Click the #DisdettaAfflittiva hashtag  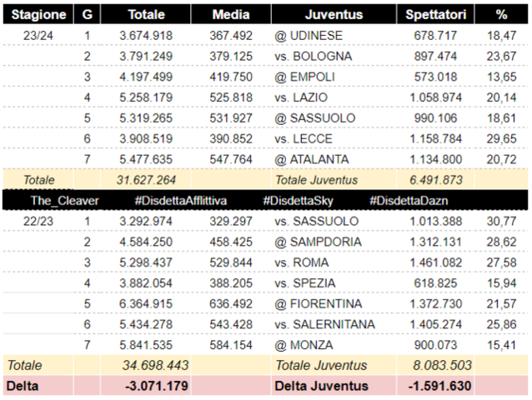tap(180, 201)
